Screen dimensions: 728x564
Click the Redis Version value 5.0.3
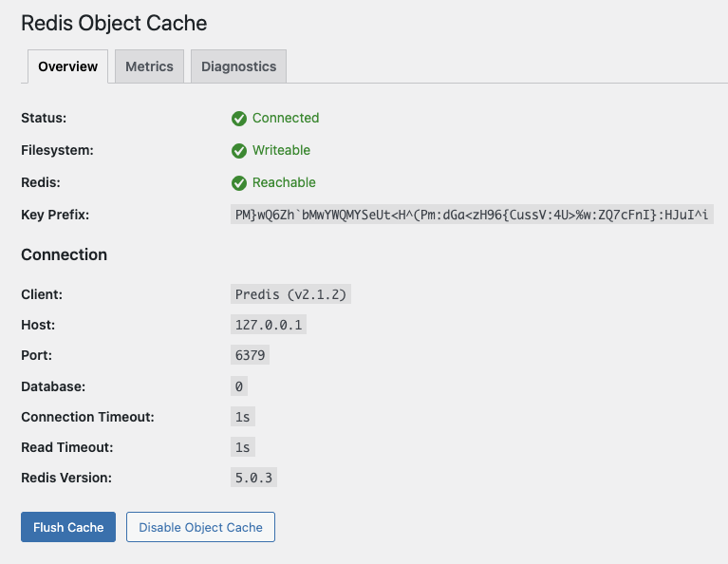click(x=253, y=478)
